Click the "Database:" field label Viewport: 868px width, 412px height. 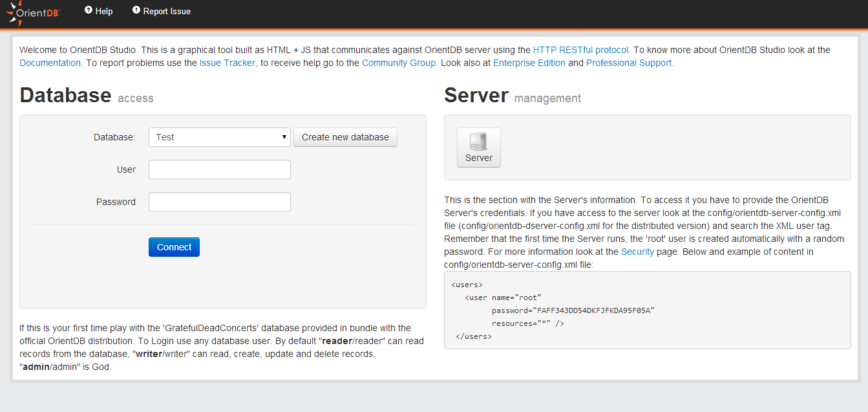coord(114,137)
